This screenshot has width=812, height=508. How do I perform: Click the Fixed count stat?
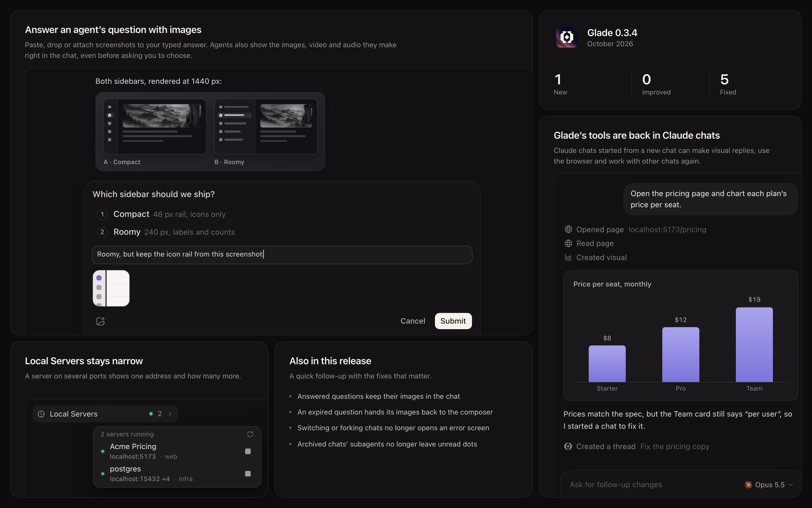(x=728, y=84)
